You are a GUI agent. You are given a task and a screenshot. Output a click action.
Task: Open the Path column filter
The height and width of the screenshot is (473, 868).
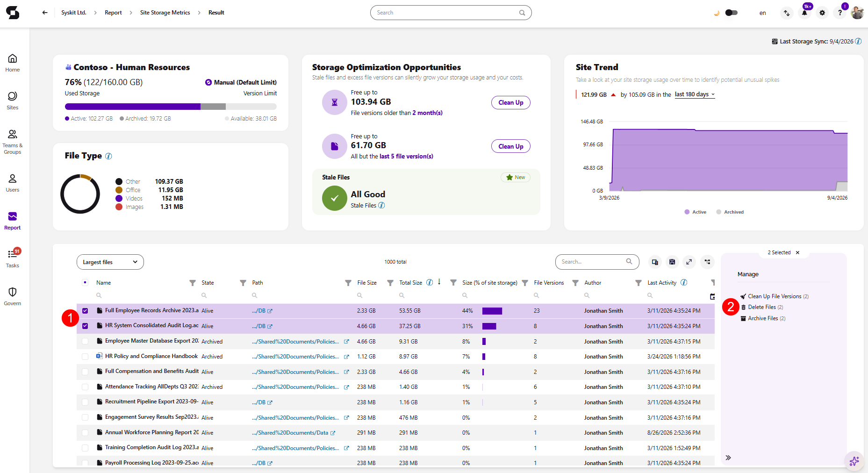pyautogui.click(x=348, y=283)
